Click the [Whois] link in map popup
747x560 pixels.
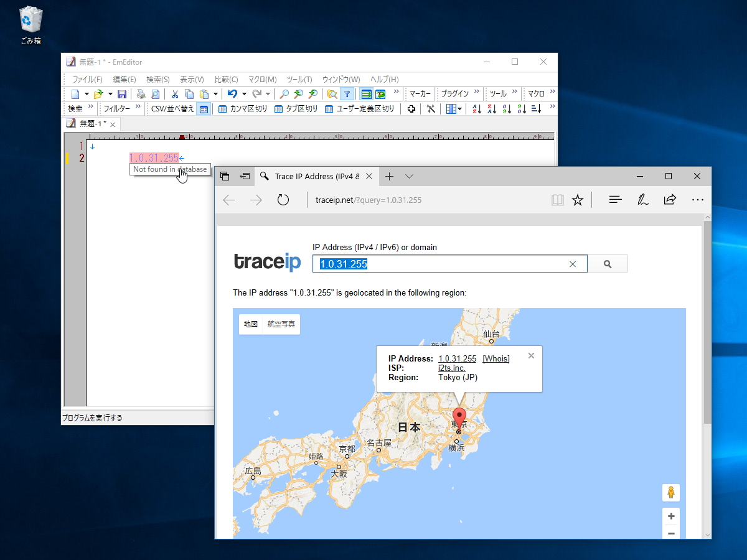click(496, 358)
